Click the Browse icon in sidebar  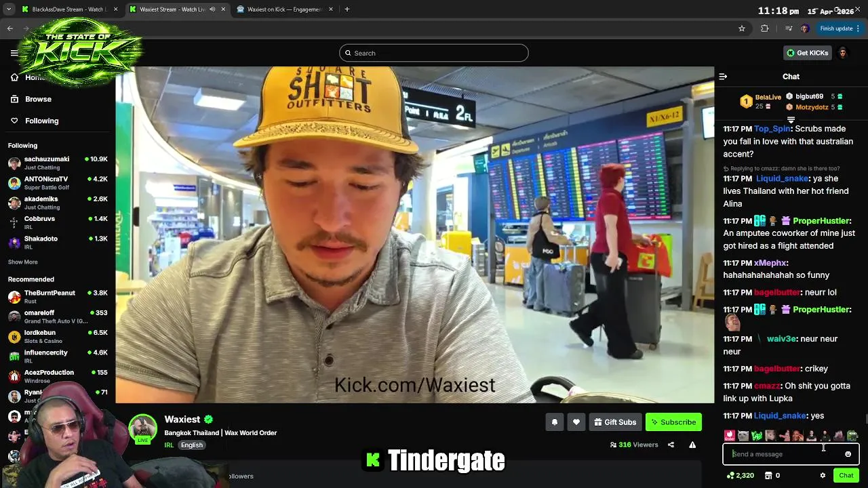point(14,99)
